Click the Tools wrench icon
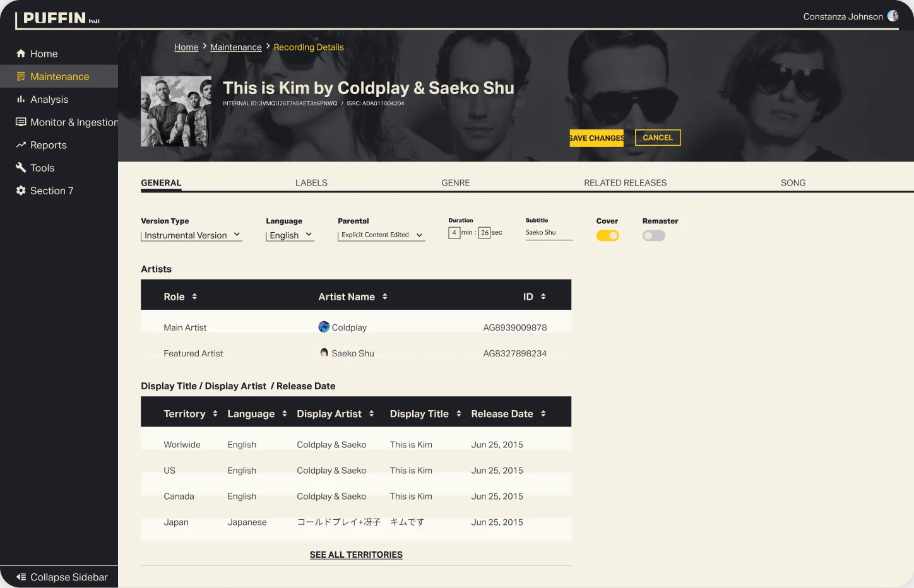Image resolution: width=914 pixels, height=588 pixels. tap(21, 167)
